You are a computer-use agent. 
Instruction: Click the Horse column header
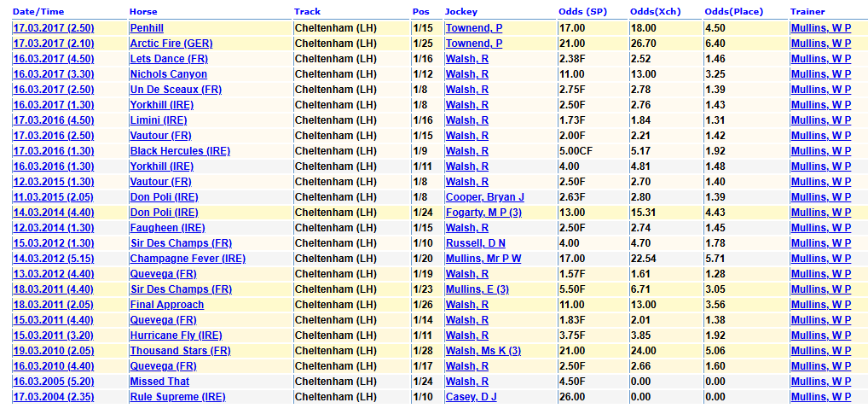[143, 12]
